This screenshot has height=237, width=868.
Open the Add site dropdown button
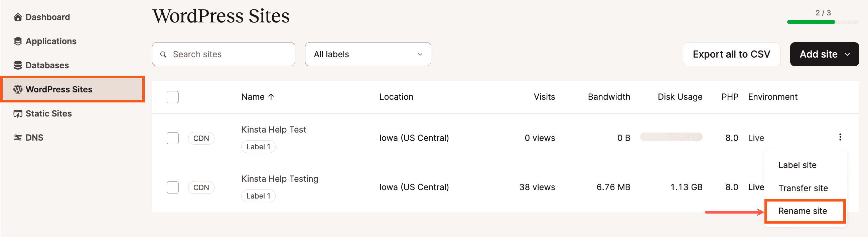click(x=824, y=54)
